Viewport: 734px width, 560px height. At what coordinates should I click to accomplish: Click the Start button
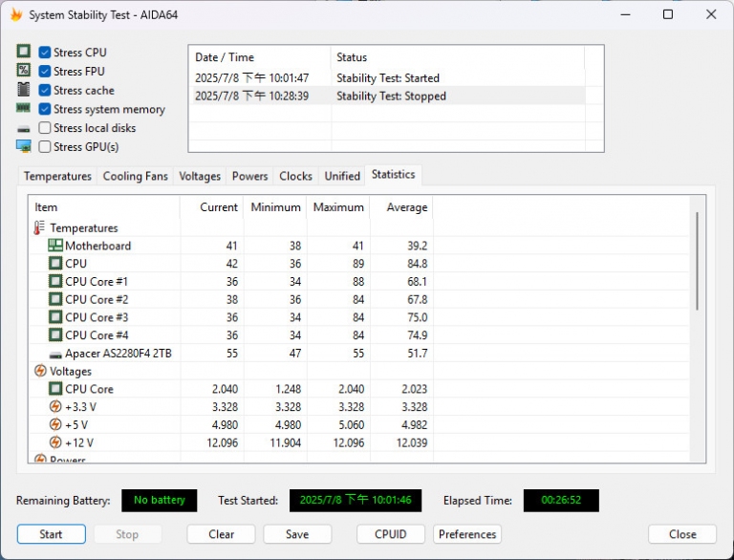[51, 534]
